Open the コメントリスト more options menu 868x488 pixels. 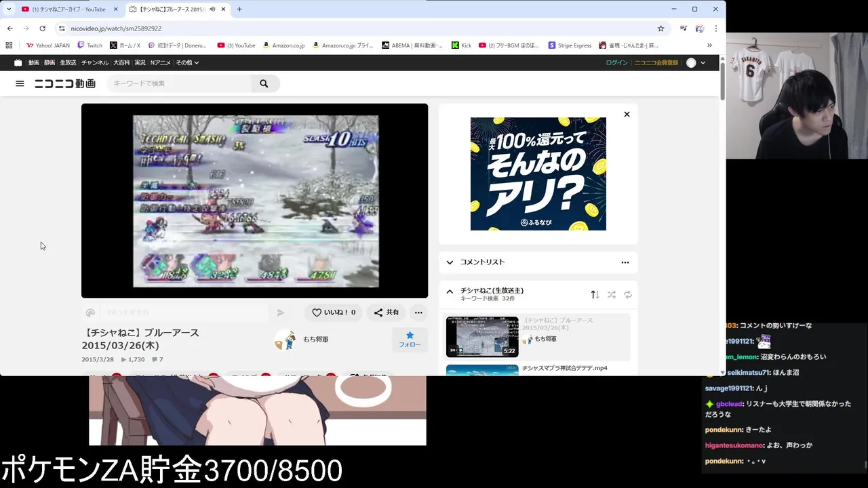625,262
